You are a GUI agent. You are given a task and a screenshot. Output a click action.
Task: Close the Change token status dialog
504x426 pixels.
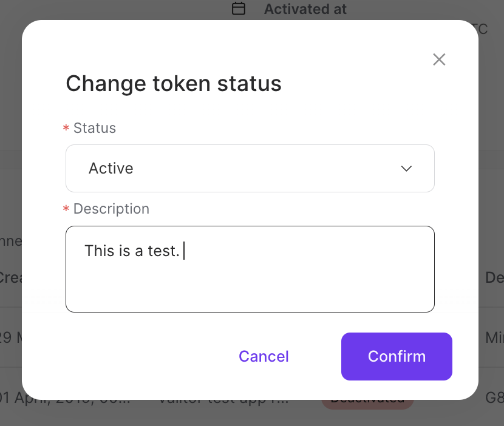pos(439,59)
